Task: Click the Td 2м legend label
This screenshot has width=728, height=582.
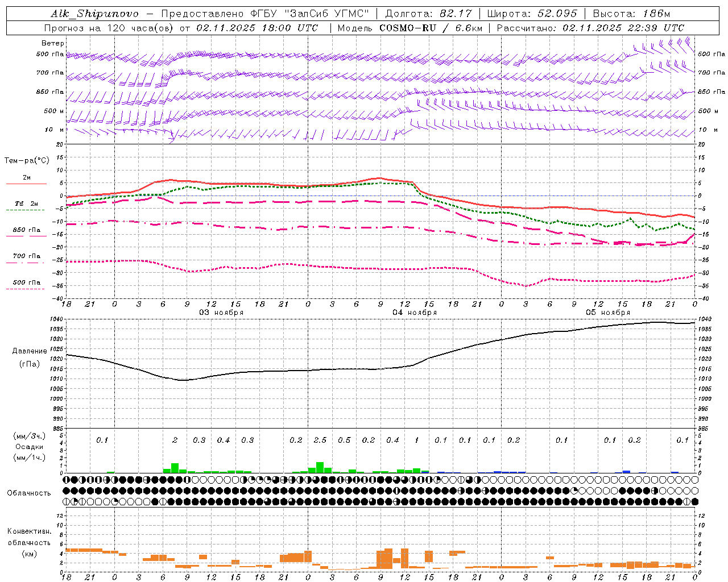Action: coord(27,203)
